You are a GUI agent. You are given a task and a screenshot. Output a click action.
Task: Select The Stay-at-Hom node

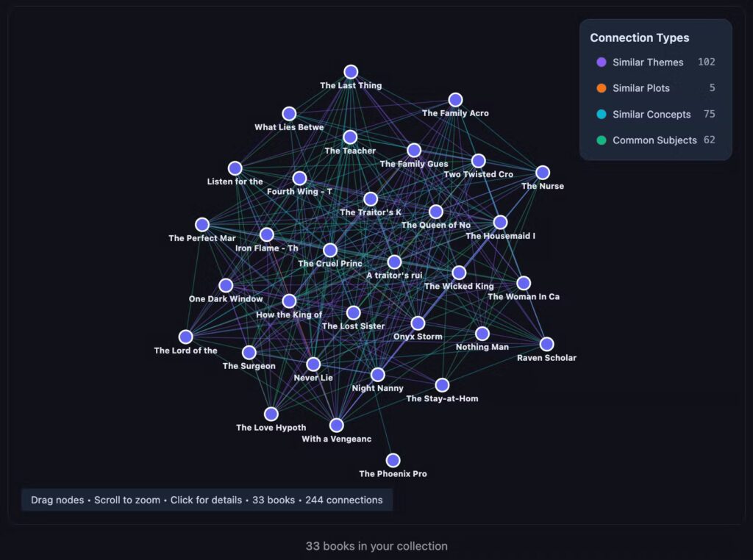(x=442, y=385)
